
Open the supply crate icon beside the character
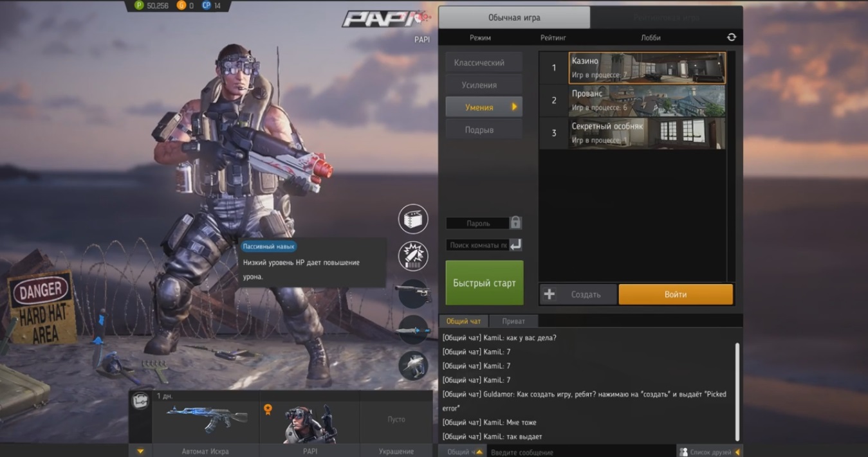tap(413, 220)
